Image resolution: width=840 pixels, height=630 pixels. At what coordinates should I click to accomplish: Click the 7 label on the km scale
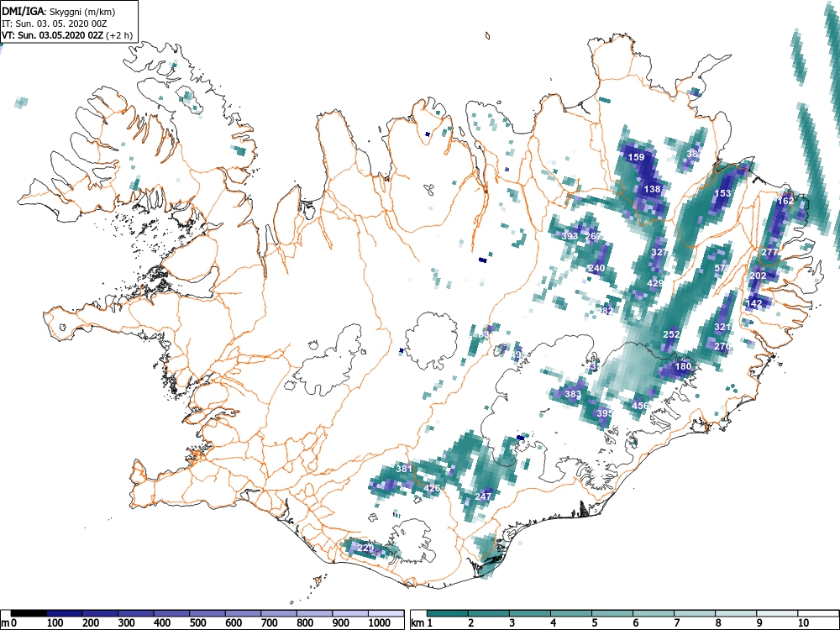coord(676,623)
